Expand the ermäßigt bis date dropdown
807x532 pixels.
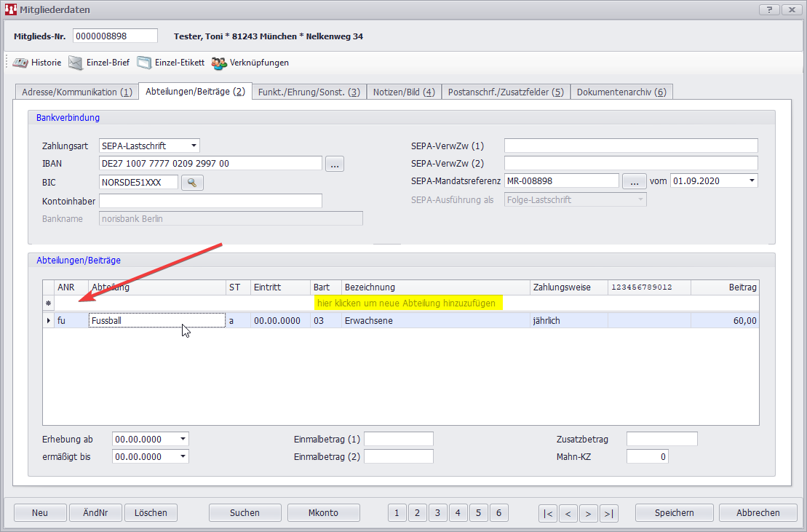pyautogui.click(x=183, y=456)
